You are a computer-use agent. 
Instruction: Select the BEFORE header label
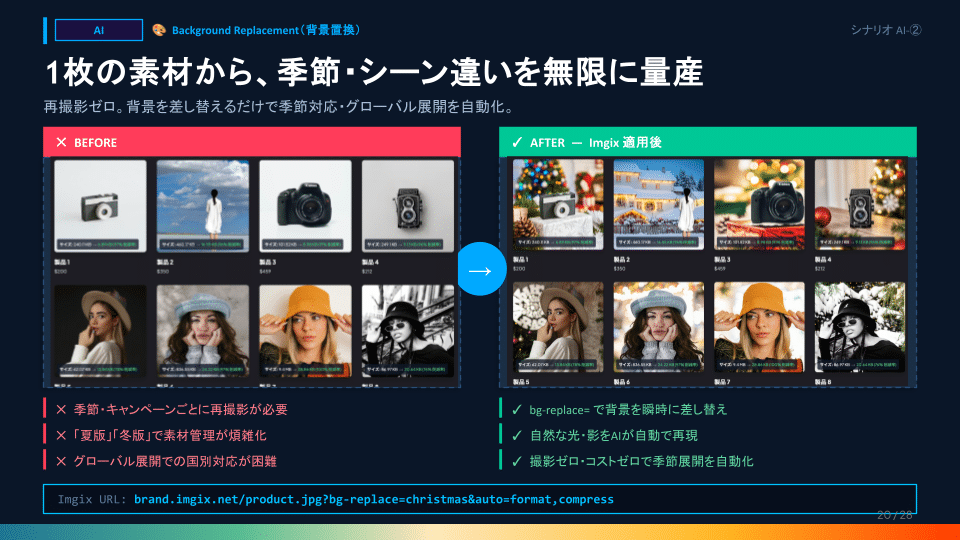point(96,143)
